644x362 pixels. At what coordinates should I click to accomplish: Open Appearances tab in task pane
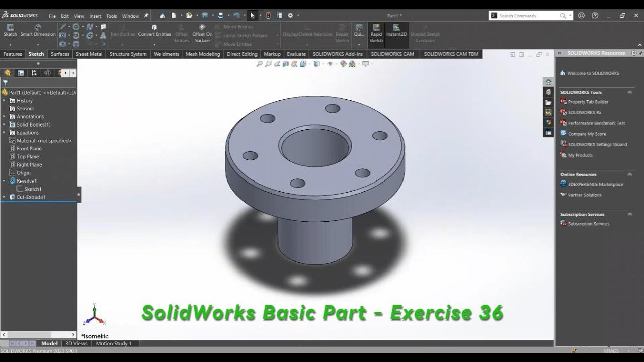tap(549, 122)
